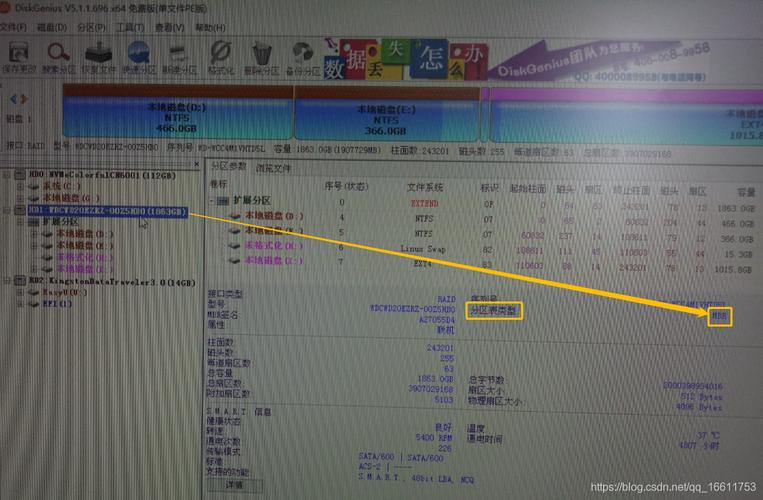Collapse the HD2 KingstonDataTraveler node
The image size is (763, 500).
click(x=7, y=281)
